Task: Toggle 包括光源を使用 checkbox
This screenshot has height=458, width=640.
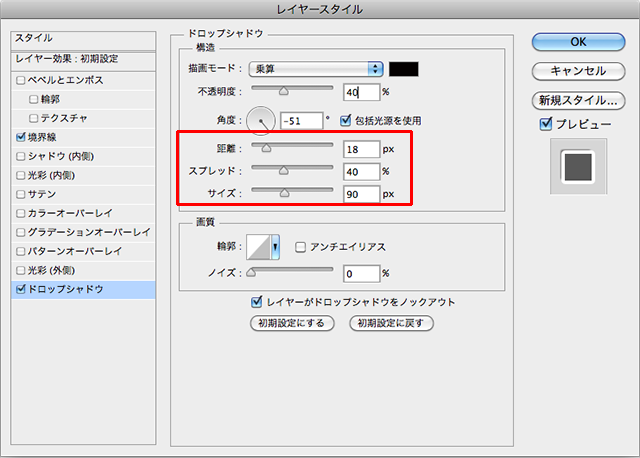Action: [x=345, y=120]
